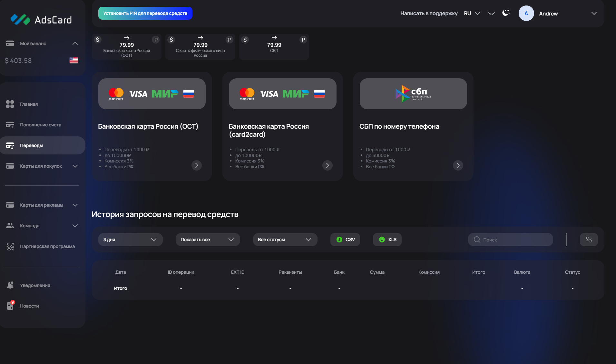This screenshot has height=364, width=616.
Task: Toggle dark/light theme moon icon
Action: click(x=506, y=13)
